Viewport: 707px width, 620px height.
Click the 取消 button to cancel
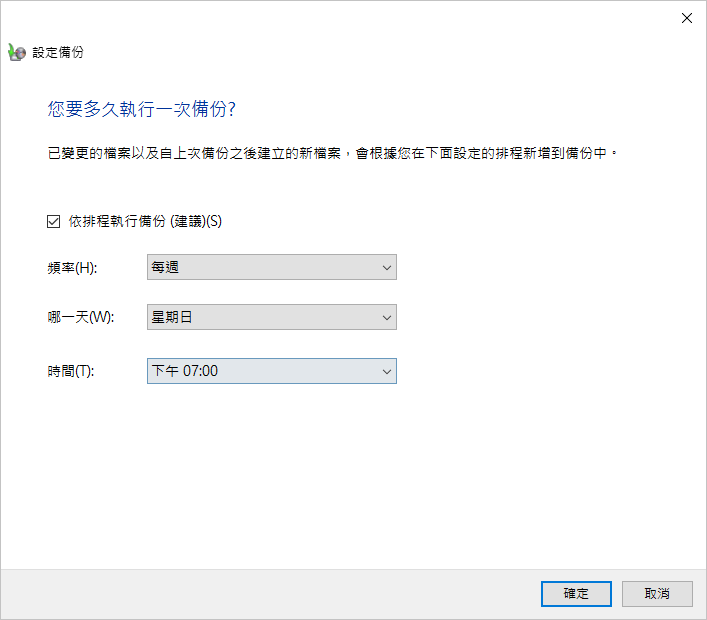(x=657, y=594)
